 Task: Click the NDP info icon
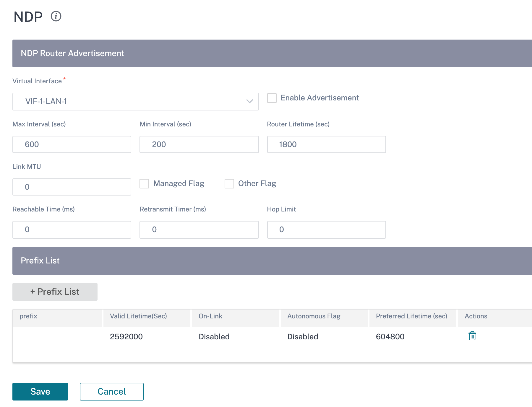[56, 16]
